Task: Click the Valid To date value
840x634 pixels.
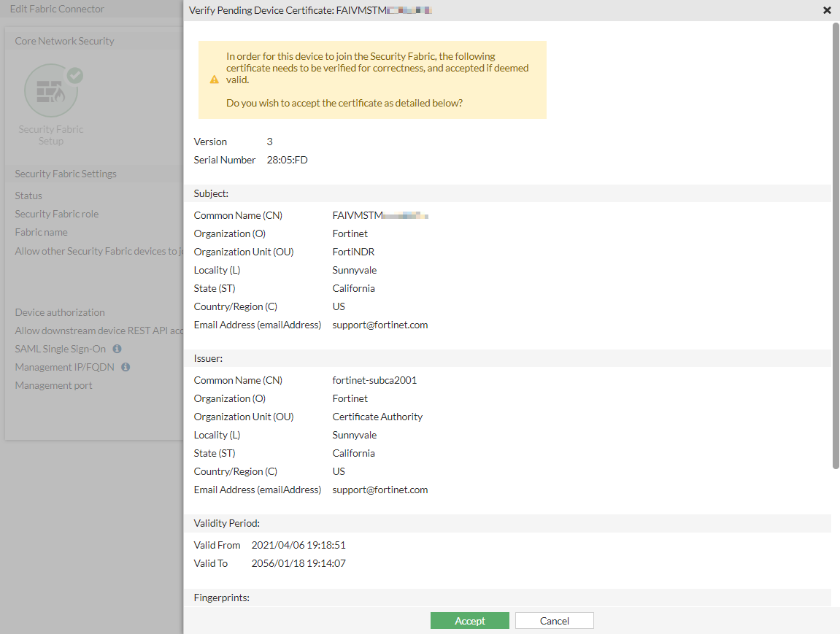Action: tap(298, 563)
